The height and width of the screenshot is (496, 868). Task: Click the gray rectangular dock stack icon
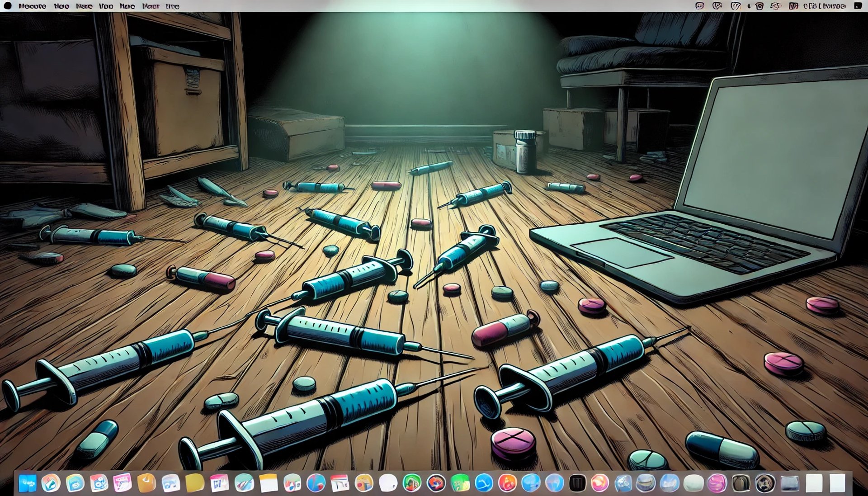[789, 483]
